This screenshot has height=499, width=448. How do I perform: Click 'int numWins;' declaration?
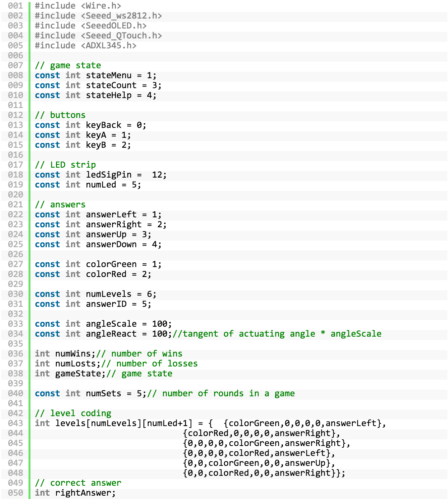65,354
